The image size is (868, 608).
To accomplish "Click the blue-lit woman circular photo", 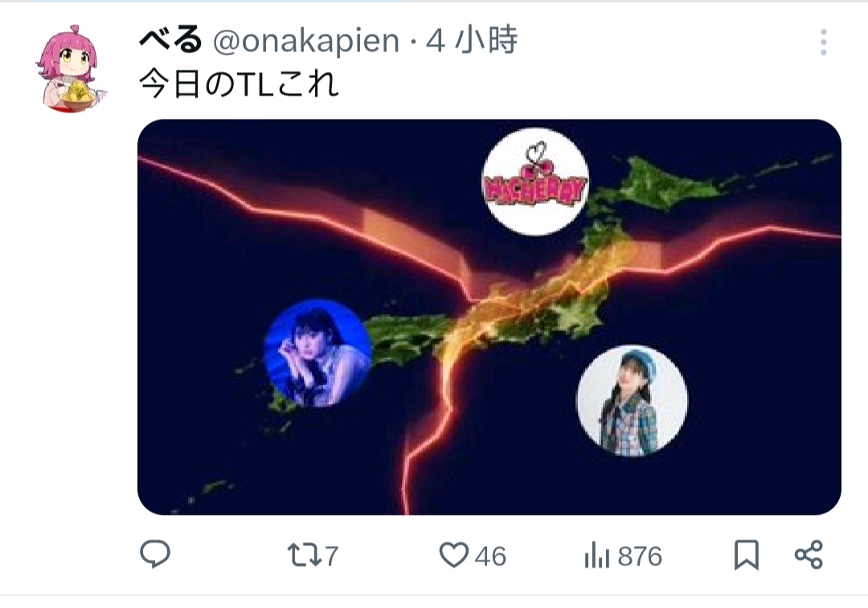I will point(318,353).
